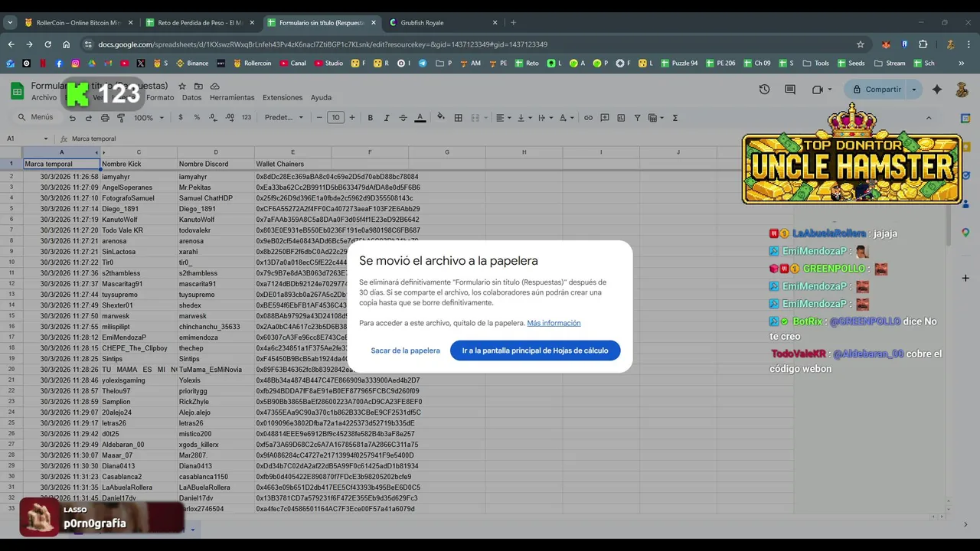980x551 pixels.
Task: Select the cell containing AngelSoperanes
Action: [x=139, y=187]
